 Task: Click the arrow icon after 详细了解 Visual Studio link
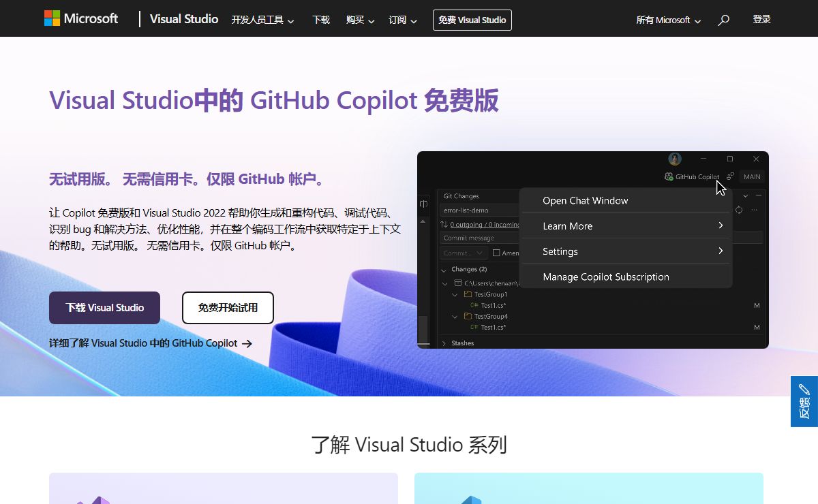(x=247, y=344)
